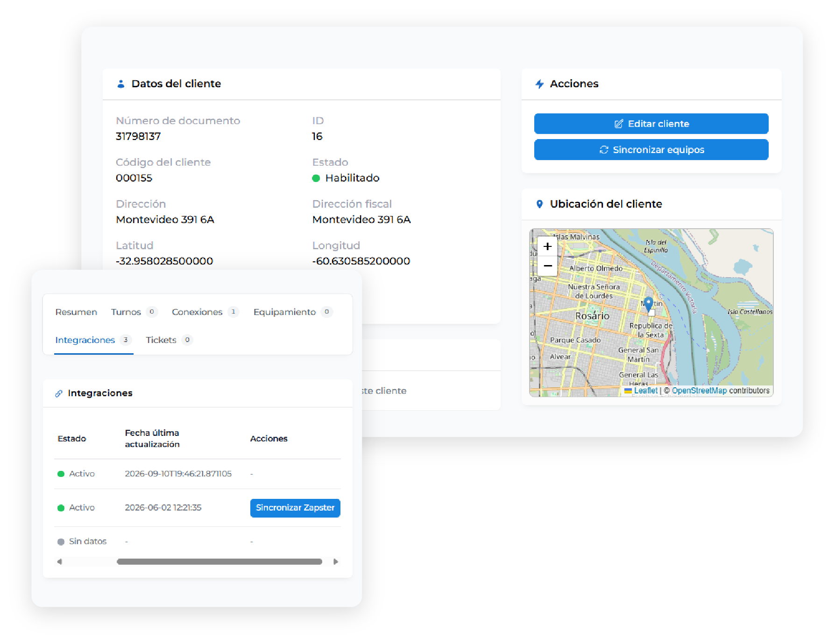Click the Sincronizar Zapster button

[x=295, y=508]
